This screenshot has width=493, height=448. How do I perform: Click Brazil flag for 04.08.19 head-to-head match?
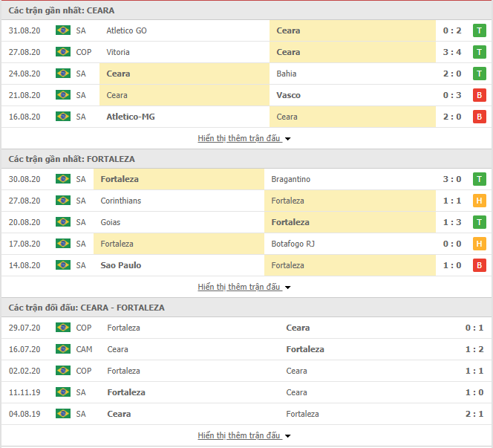pyautogui.click(x=63, y=414)
